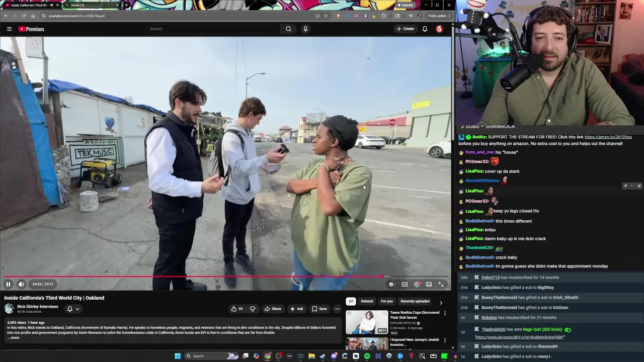Open menu for Teens Realize Cops video

pos(445,313)
